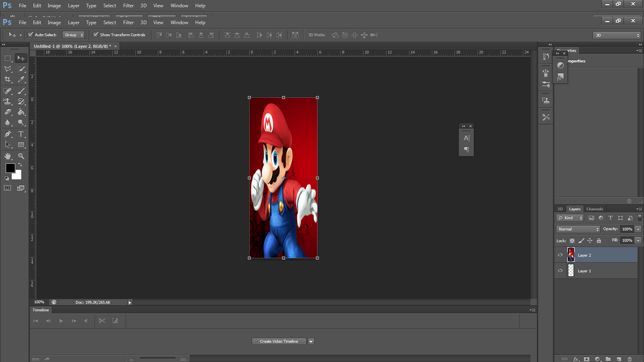Select the Paint Bucket tool

[21, 112]
